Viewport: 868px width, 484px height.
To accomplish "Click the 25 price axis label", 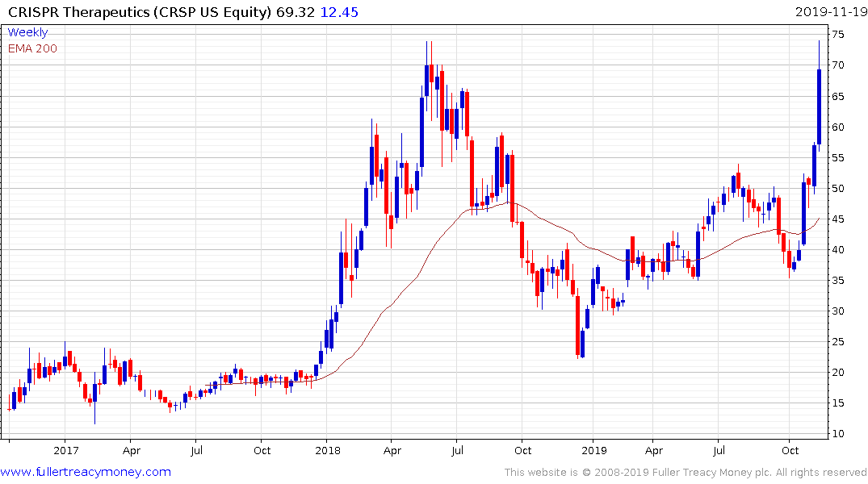I will click(x=838, y=342).
